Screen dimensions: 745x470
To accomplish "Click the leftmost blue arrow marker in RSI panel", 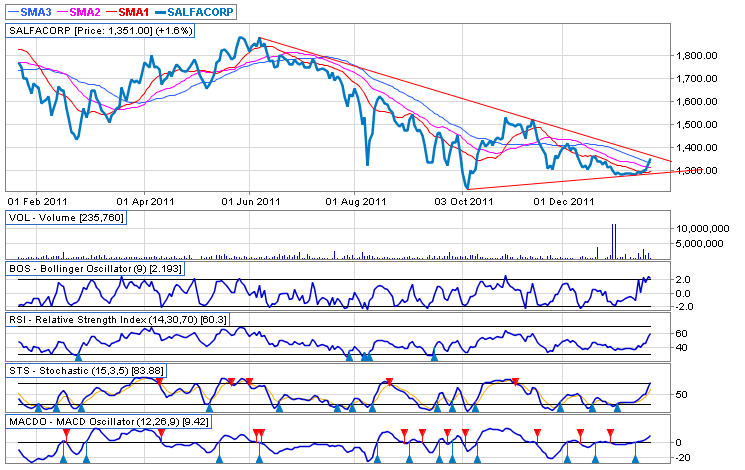I will [x=78, y=357].
